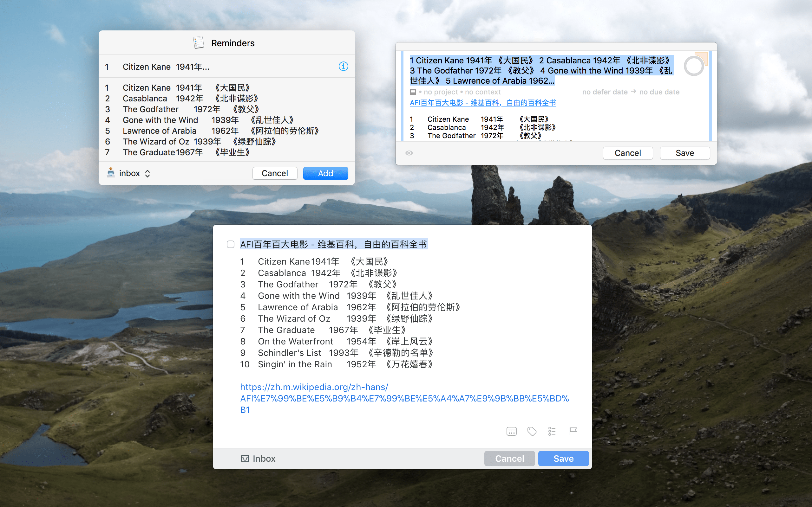The image size is (812, 507).
Task: Mark the OmniFocus task's status circle complete
Action: [694, 66]
